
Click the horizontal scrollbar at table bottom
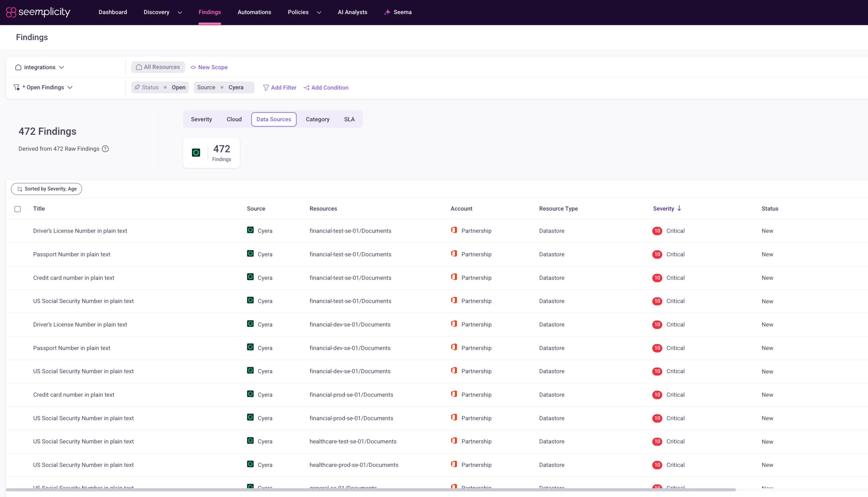point(370,490)
